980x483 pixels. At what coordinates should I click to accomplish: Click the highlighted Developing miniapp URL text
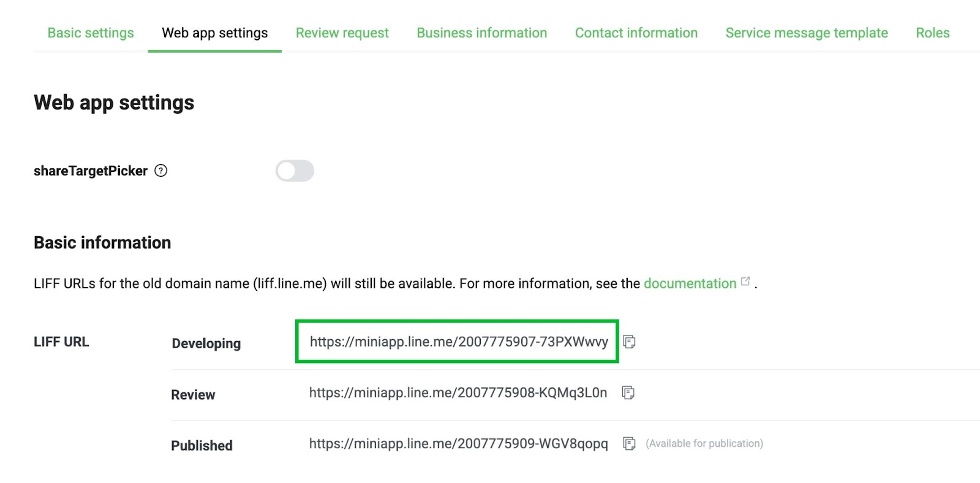click(x=458, y=342)
